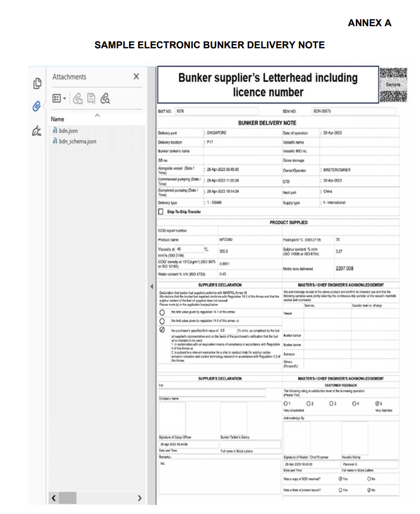The width and height of the screenshot is (420, 514).
Task: Sort attachments by clicking the Name column arrow
Action: pyautogui.click(x=97, y=116)
